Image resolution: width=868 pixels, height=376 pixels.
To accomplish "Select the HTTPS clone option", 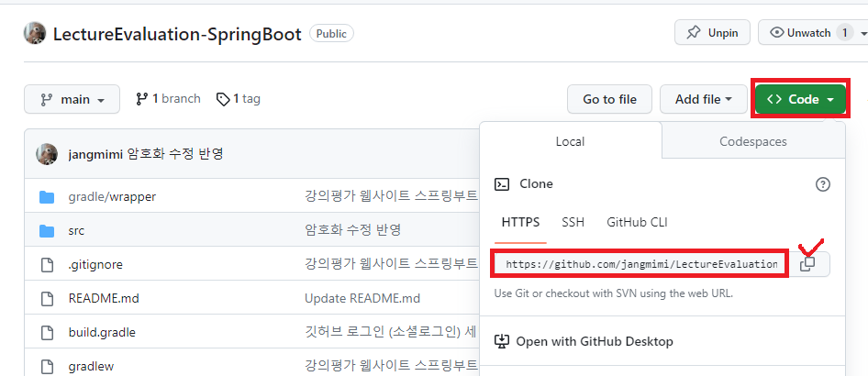I will point(520,222).
